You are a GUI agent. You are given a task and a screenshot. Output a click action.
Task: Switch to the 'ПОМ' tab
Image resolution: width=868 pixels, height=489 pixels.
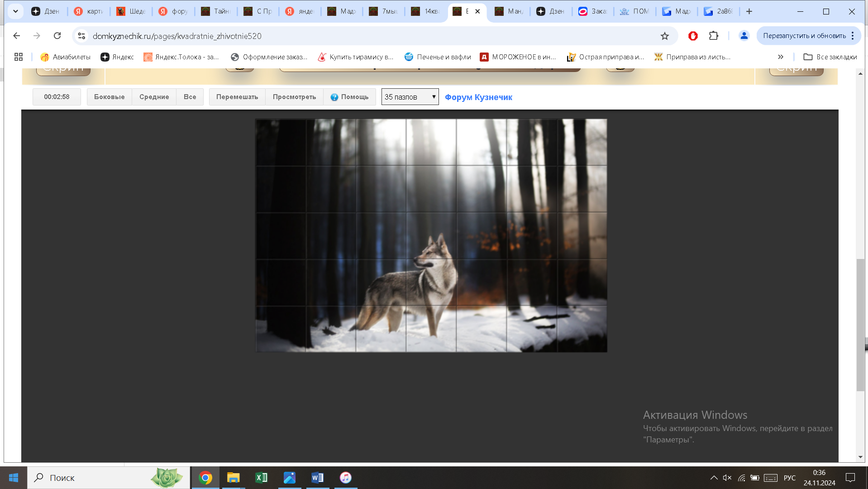pyautogui.click(x=634, y=11)
